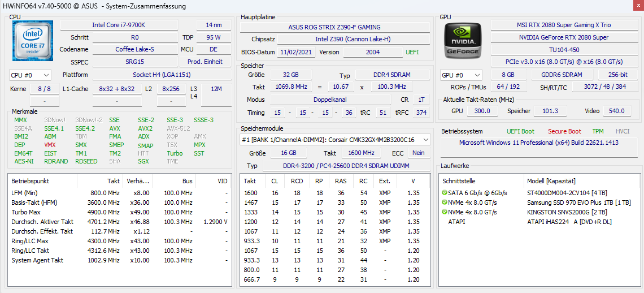Select the Turbo Max row
The height and width of the screenshot is (293, 644).
point(120,212)
